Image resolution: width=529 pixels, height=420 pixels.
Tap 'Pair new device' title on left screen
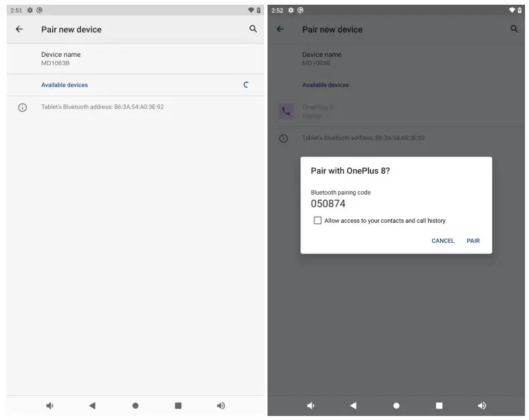tap(71, 29)
